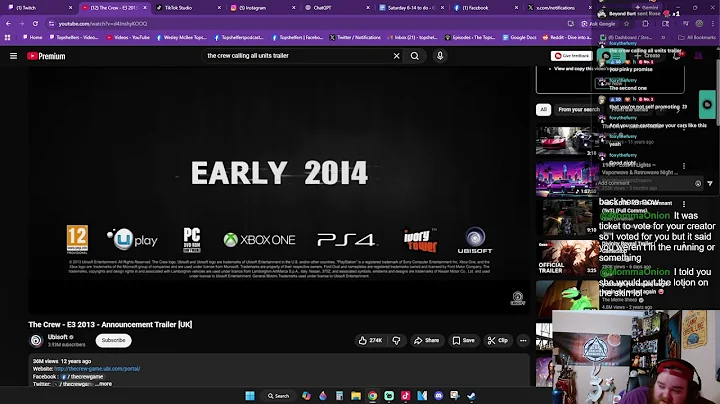The image size is (720, 404).
Task: Click the YouTube Premium logo
Action: point(46,56)
